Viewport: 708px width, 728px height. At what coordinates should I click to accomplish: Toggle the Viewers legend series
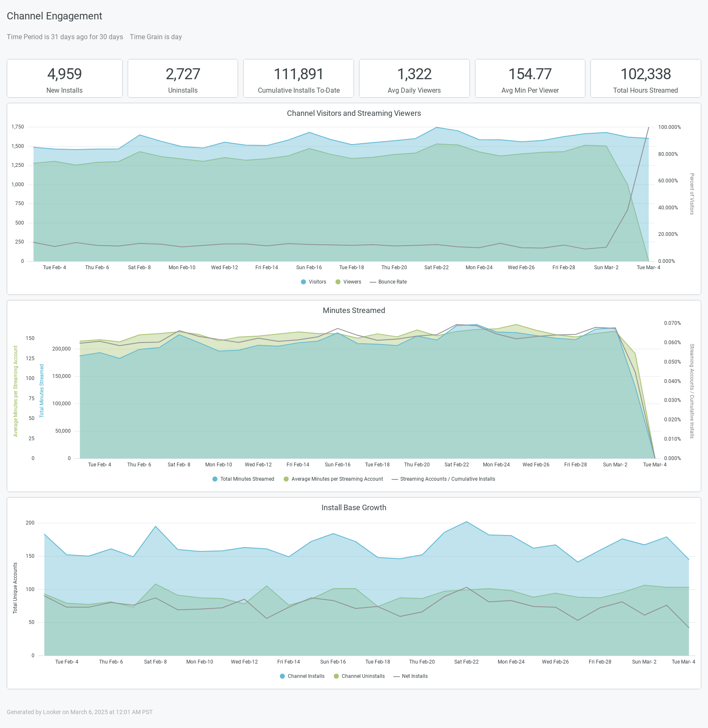coord(348,282)
